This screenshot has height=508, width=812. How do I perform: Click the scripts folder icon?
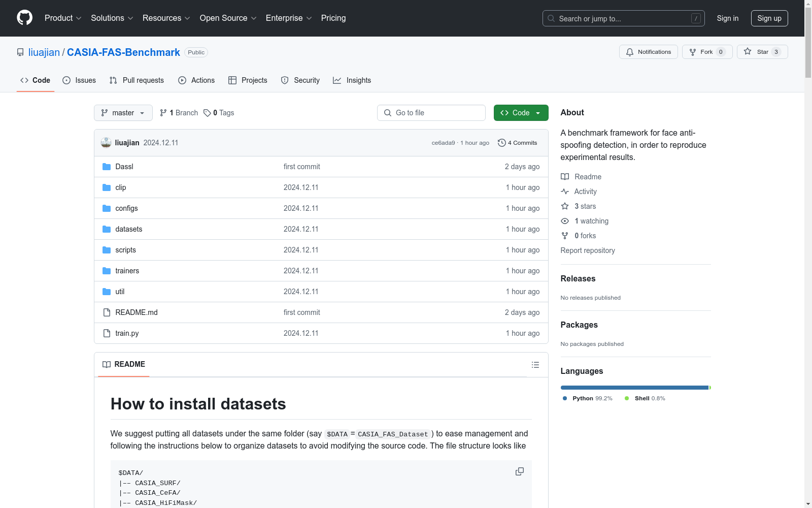(x=107, y=250)
